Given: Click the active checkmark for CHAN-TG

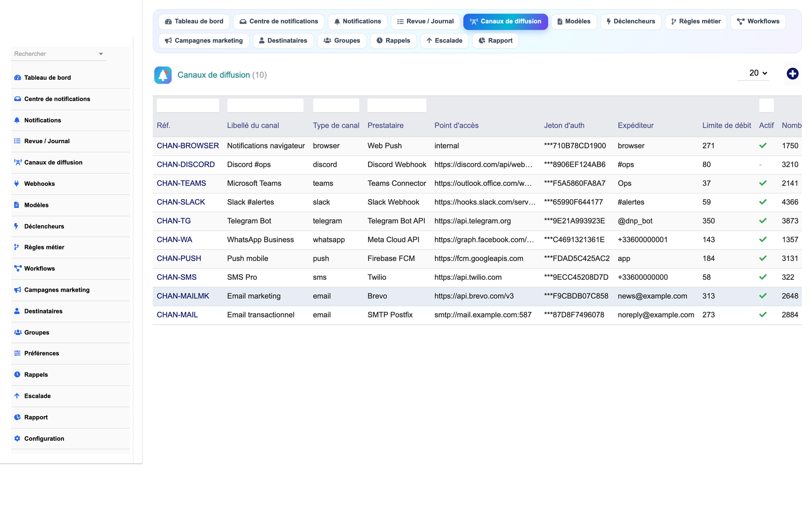Looking at the screenshot, I should coord(763,221).
